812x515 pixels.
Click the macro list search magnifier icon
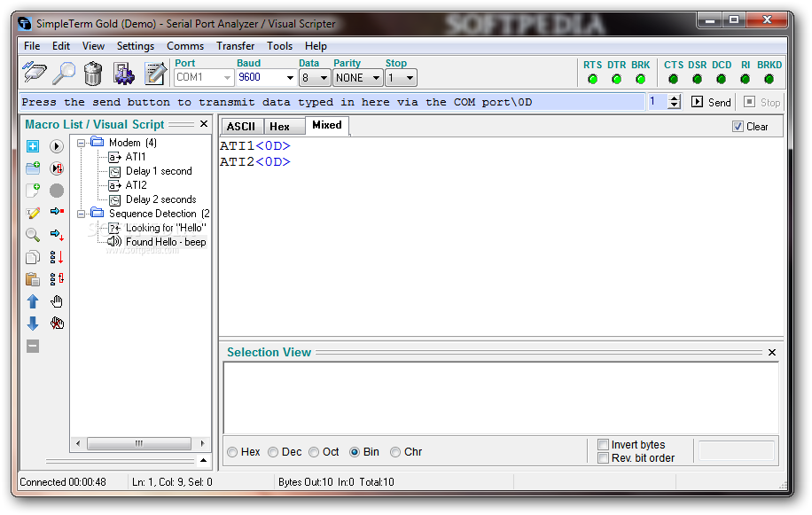[x=33, y=235]
